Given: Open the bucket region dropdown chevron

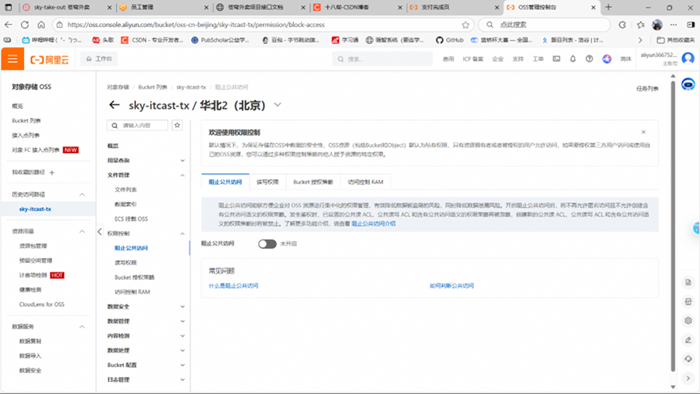Looking at the screenshot, I should (278, 105).
